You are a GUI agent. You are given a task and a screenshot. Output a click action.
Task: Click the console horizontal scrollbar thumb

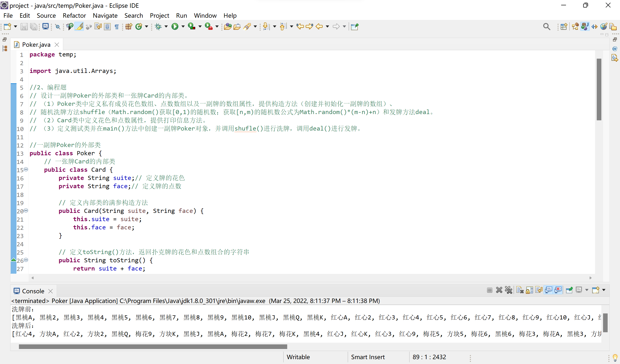(x=153, y=347)
